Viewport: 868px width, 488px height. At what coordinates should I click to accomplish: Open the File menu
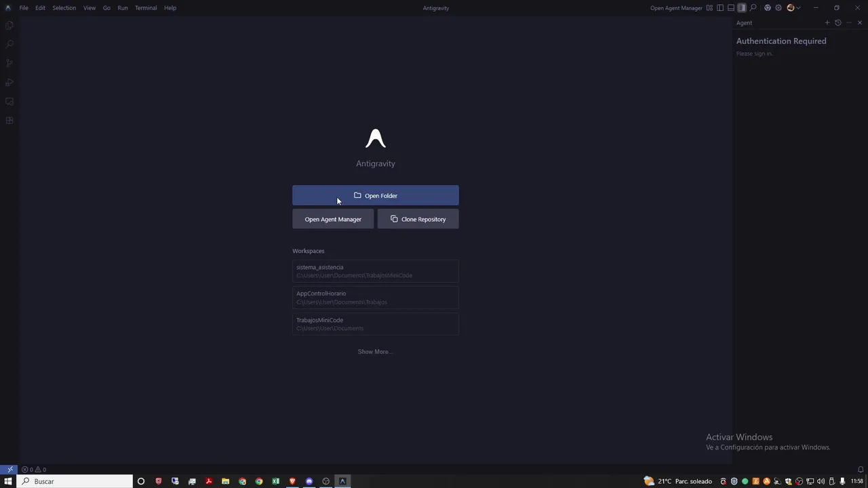(24, 7)
